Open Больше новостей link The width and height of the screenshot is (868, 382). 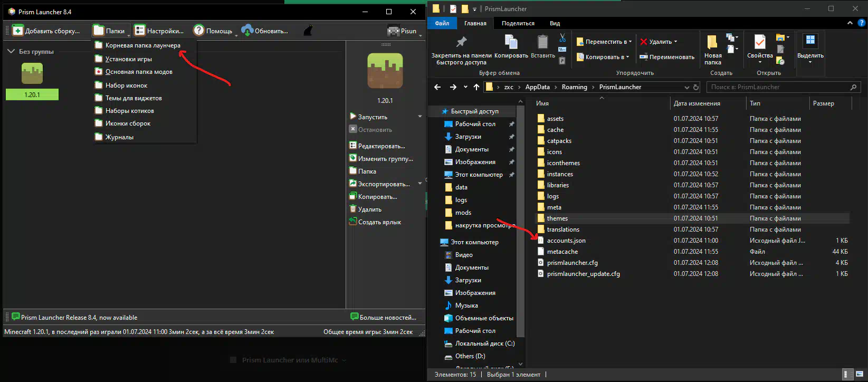point(384,317)
